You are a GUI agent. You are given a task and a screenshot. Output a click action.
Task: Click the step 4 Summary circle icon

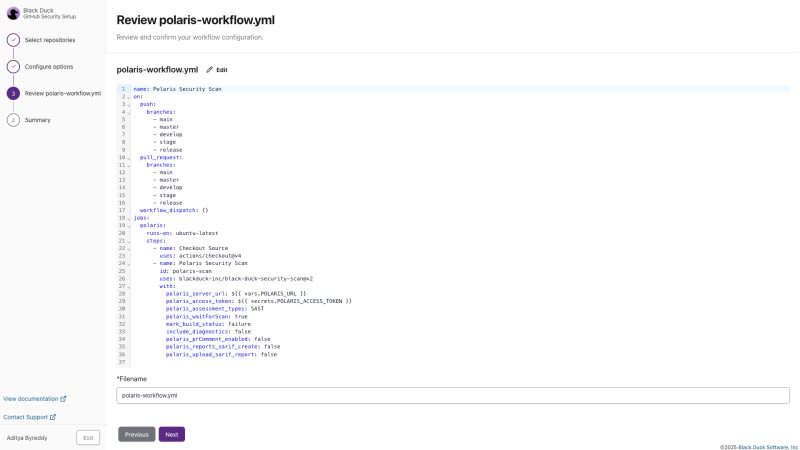13,120
